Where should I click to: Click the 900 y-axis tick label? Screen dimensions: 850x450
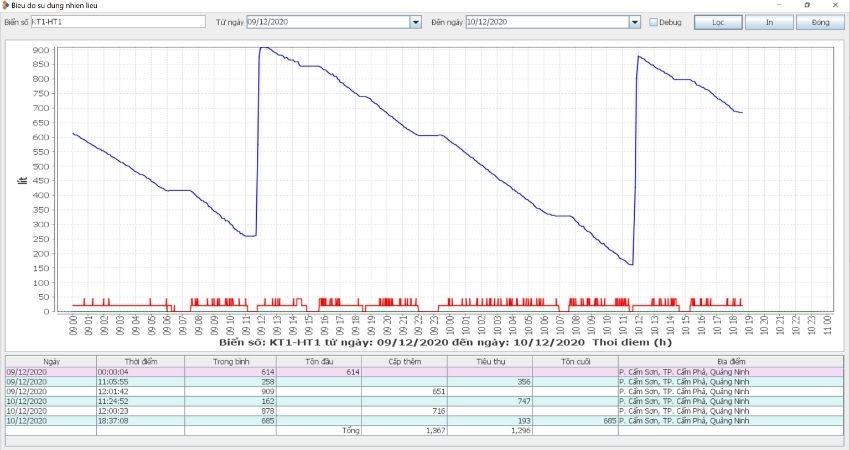tap(41, 50)
